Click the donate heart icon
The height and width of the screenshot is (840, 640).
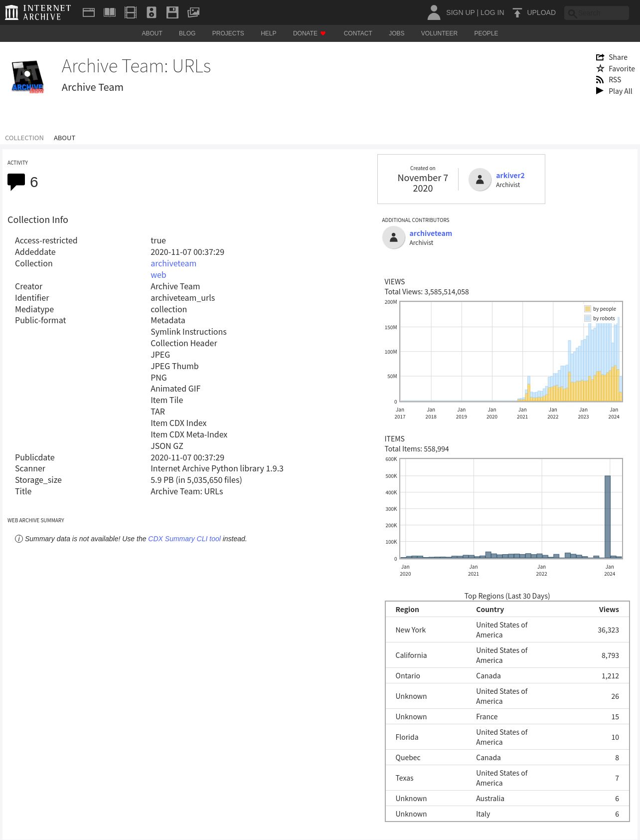coord(323,33)
